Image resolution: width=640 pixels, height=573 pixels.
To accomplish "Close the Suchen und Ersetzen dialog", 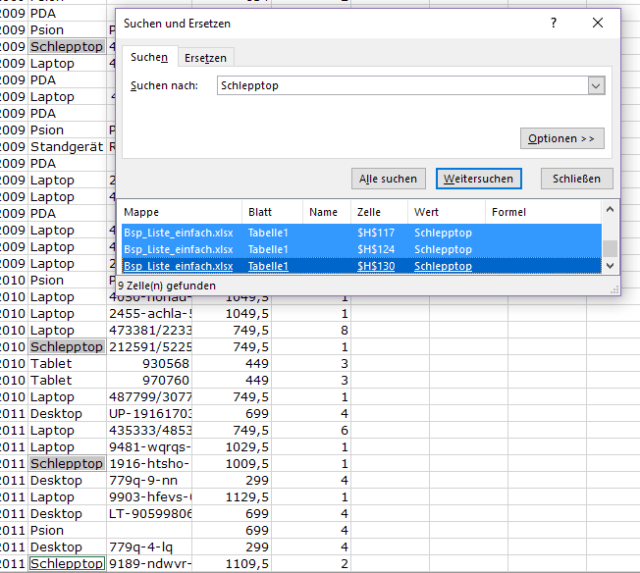I will coord(598,23).
